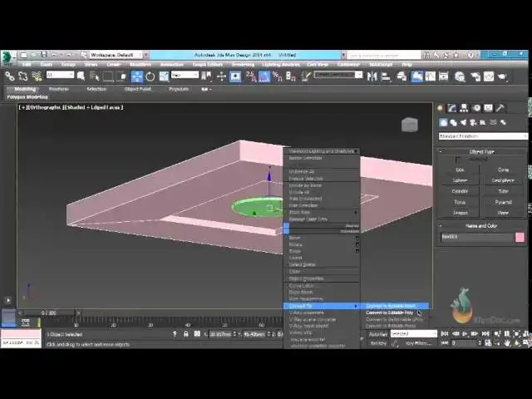
Task: Open the Material Editor icon
Action: click(x=460, y=76)
